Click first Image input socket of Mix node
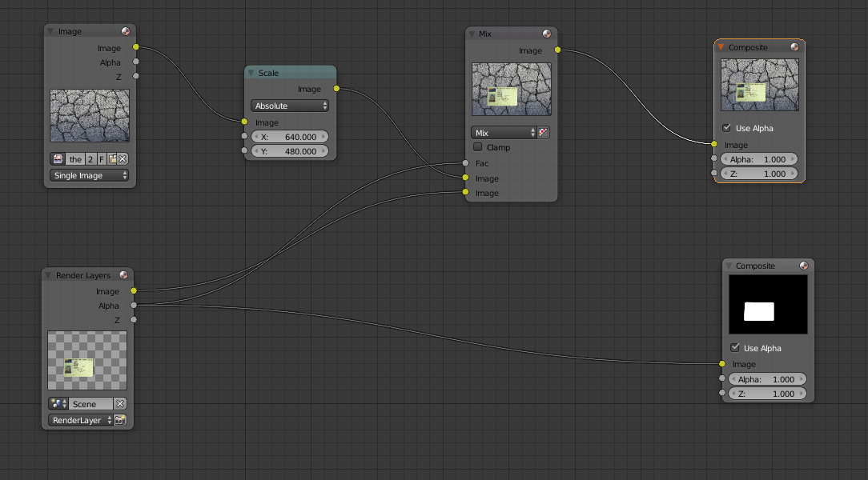This screenshot has width=868, height=480. [465, 178]
